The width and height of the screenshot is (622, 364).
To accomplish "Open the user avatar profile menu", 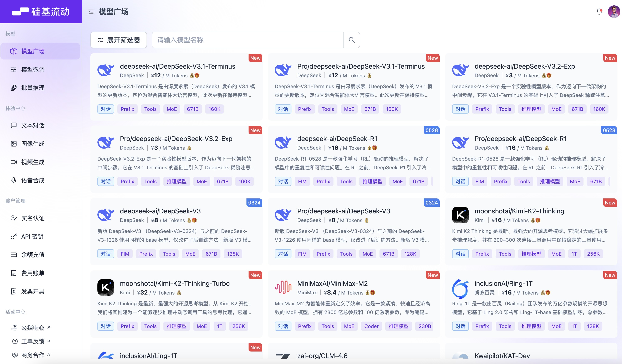I will click(x=614, y=12).
